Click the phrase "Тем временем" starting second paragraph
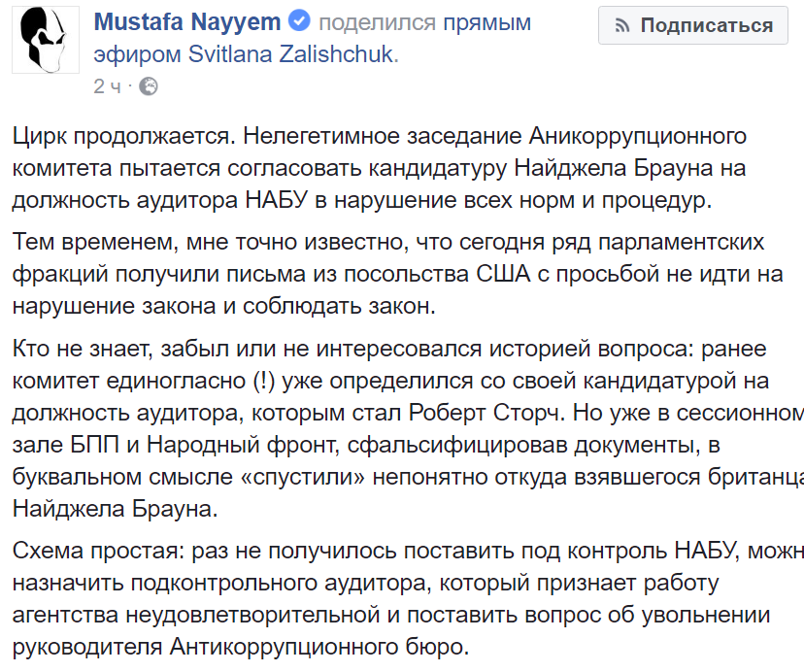804x672 pixels. 95,242
